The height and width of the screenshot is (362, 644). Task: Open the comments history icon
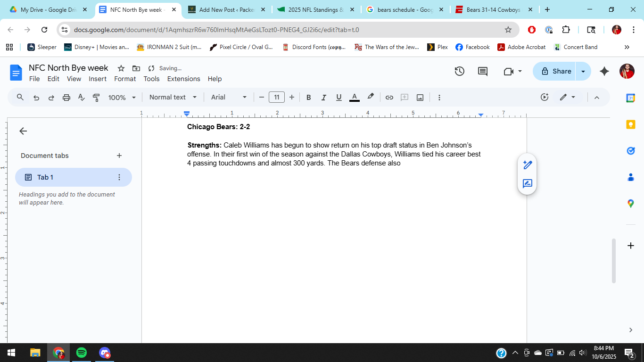point(483,71)
